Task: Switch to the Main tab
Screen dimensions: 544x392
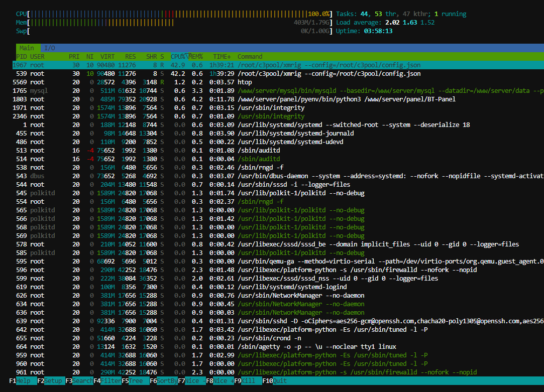Action: pyautogui.click(x=27, y=48)
